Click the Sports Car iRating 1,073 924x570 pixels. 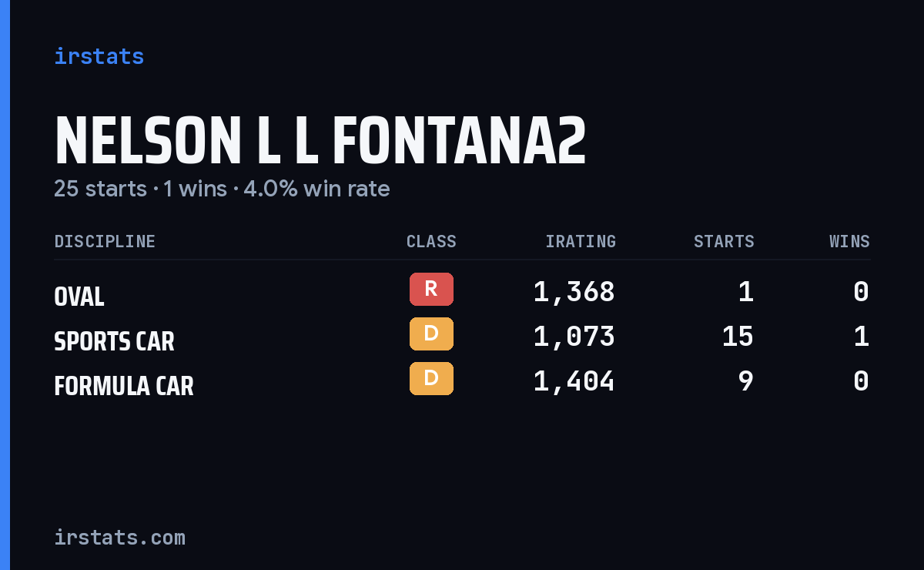574,337
